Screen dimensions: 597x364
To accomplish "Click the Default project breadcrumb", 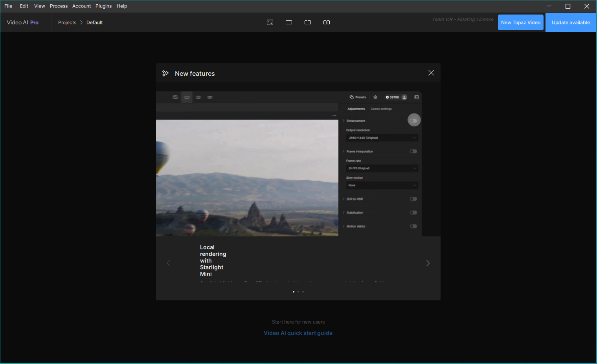I will pyautogui.click(x=94, y=22).
